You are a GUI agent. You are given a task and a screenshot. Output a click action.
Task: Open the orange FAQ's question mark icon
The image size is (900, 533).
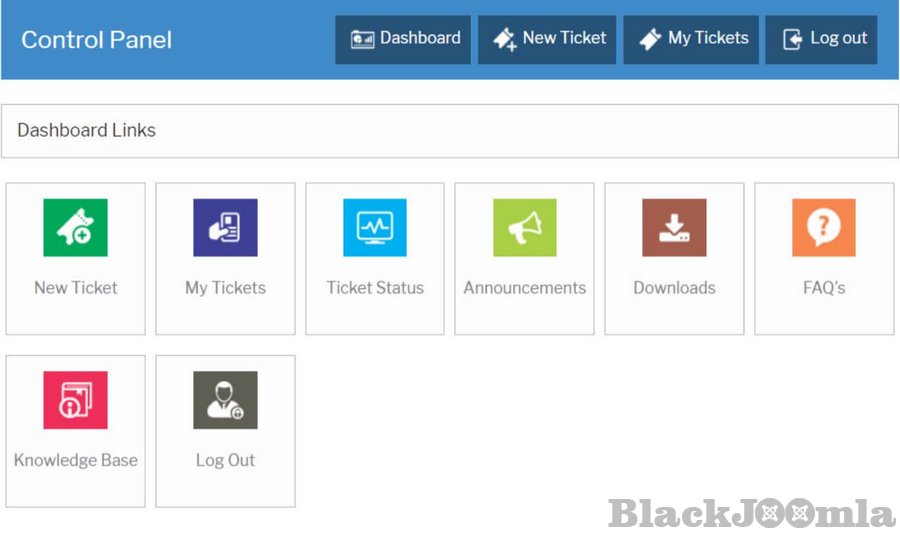pyautogui.click(x=824, y=227)
